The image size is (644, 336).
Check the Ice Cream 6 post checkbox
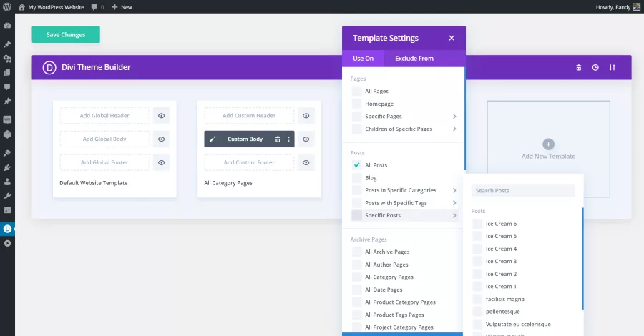coord(477,224)
